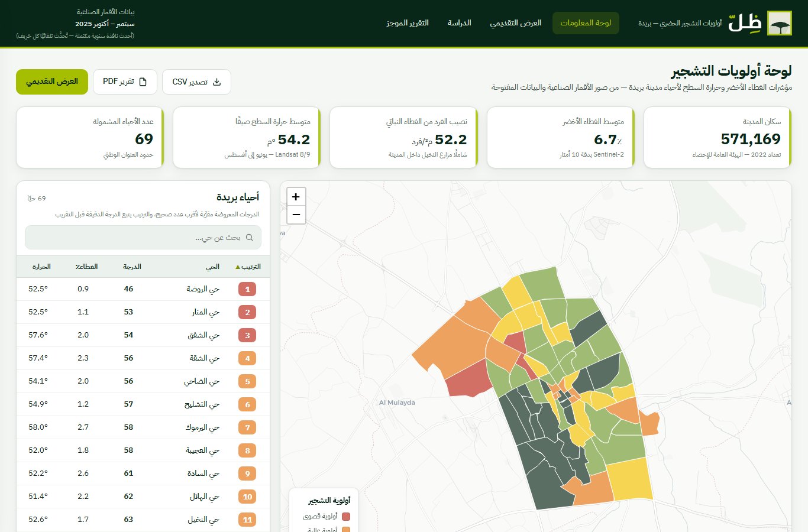808x532 pixels.
Task: Click the download icon on تصدير CSV
Action: 216,82
